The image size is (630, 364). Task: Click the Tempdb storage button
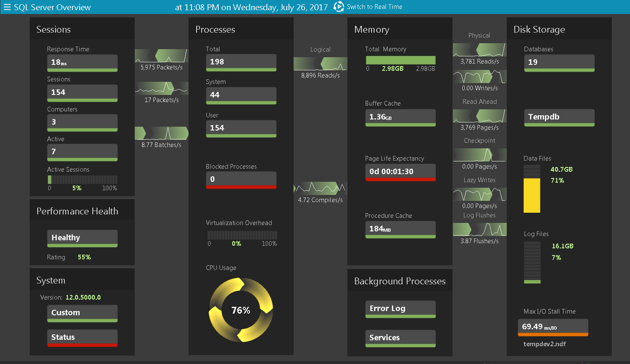(x=559, y=117)
